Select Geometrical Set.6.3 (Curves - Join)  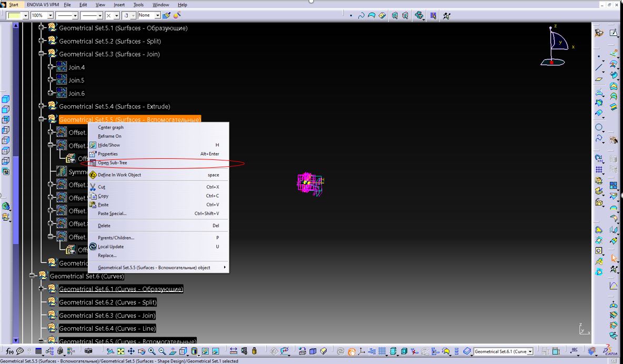(107, 316)
